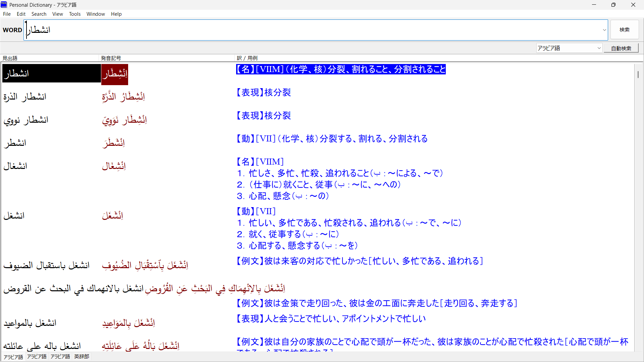This screenshot has width=644, height=362.
Task: Select the third アラビア語 bottom tab
Action: coord(60,357)
